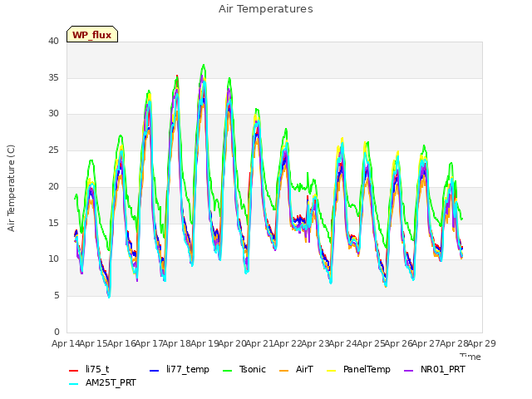Click the purple NR01_PRT legend swatch
The width and height of the screenshot is (532, 399).
pos(409,371)
